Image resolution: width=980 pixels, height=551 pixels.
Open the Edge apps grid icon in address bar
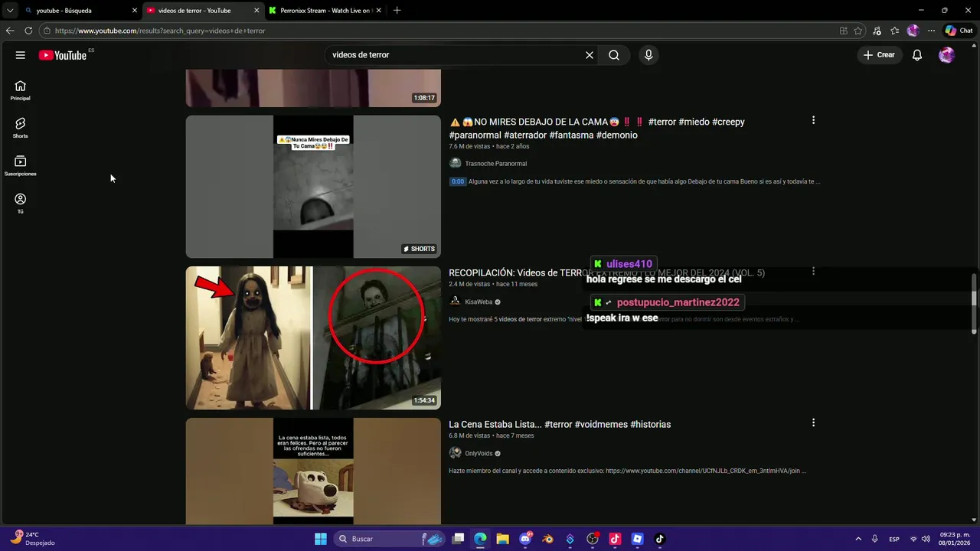[843, 31]
